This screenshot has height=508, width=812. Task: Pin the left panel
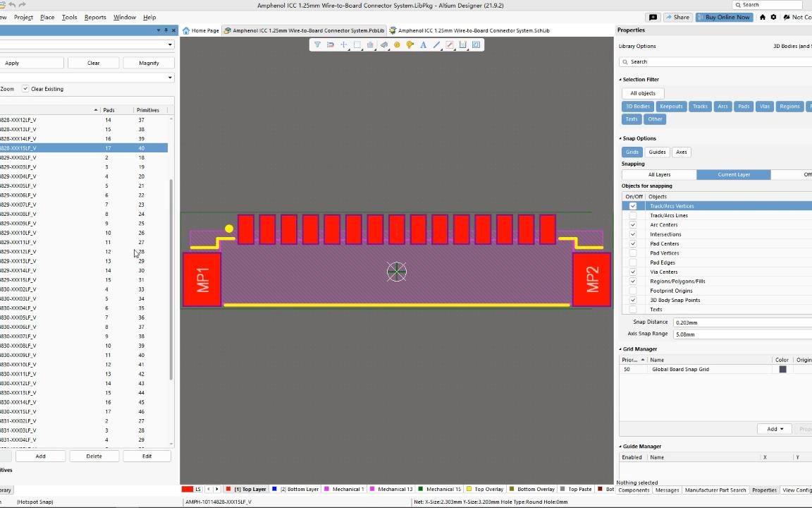[x=166, y=30]
